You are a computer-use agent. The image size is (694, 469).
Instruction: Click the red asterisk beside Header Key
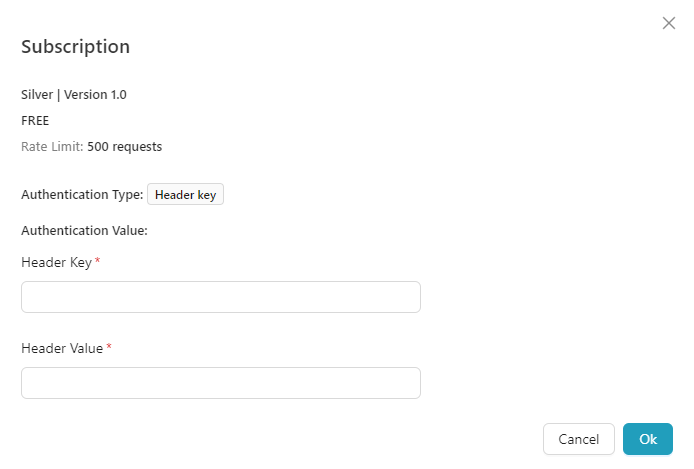point(98,262)
